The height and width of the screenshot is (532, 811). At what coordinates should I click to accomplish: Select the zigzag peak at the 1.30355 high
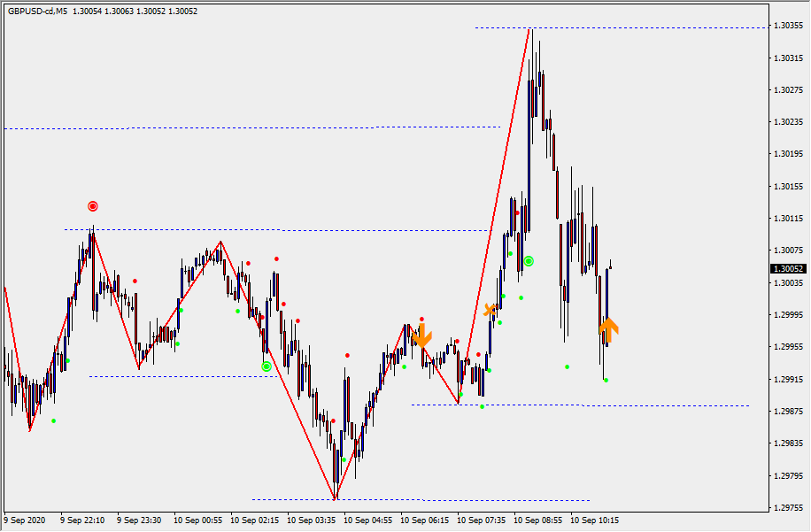(x=529, y=29)
